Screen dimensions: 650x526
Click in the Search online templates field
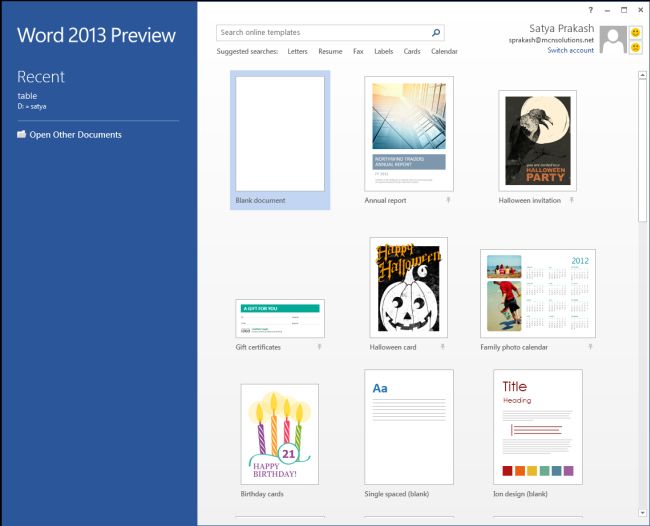(x=330, y=32)
